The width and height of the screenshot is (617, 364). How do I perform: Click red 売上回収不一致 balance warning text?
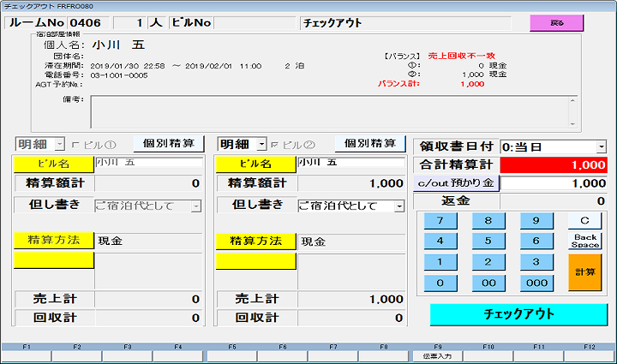tap(461, 56)
